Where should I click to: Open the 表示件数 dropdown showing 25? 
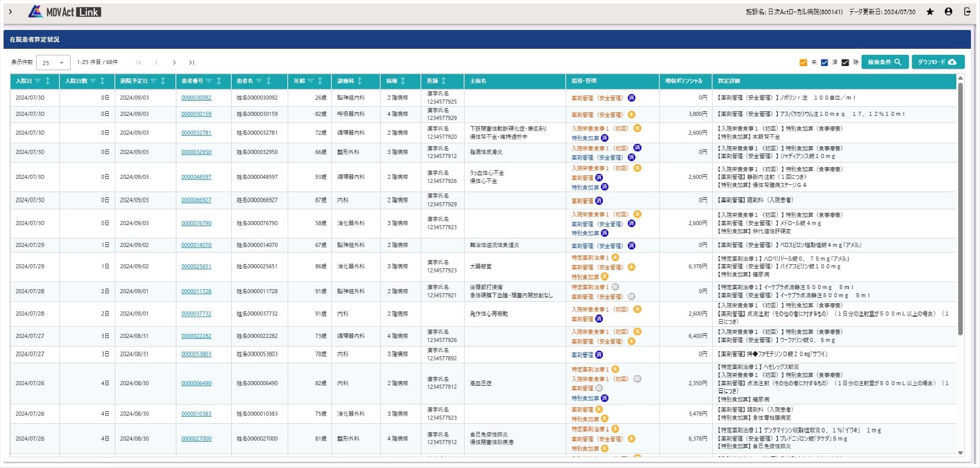pos(53,63)
